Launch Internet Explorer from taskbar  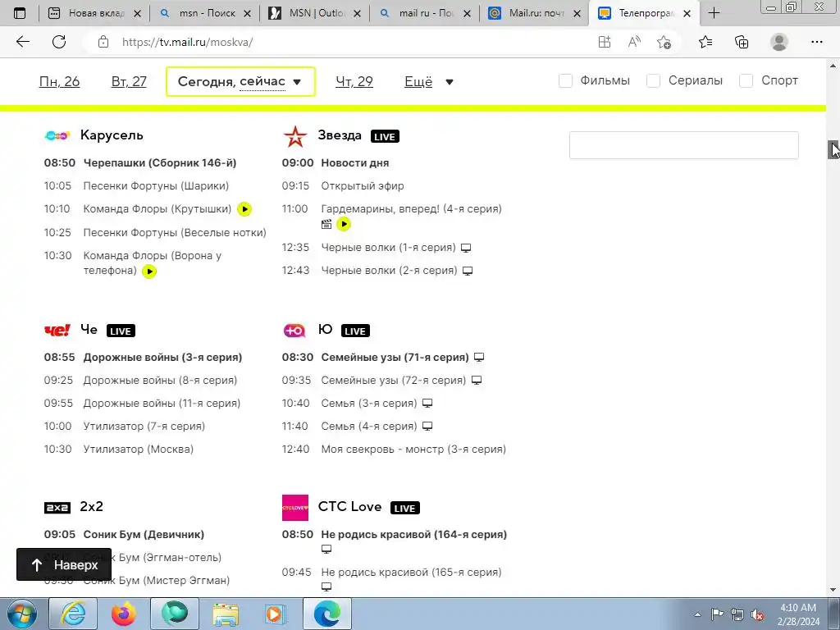73,614
